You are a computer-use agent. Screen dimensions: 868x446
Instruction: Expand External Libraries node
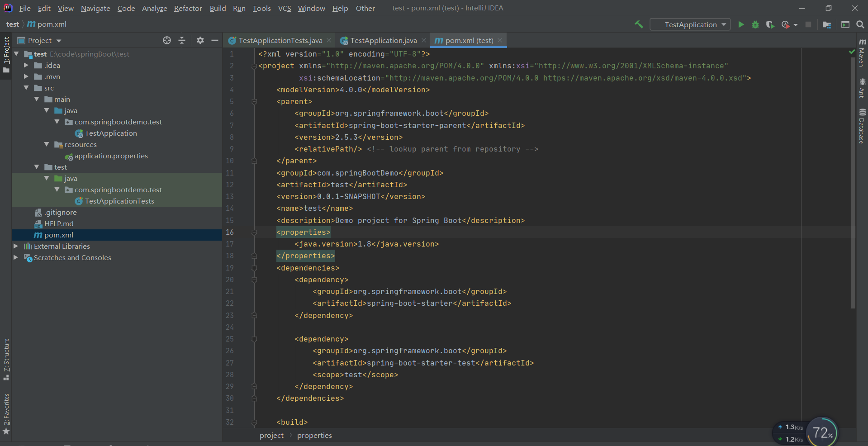pos(16,246)
